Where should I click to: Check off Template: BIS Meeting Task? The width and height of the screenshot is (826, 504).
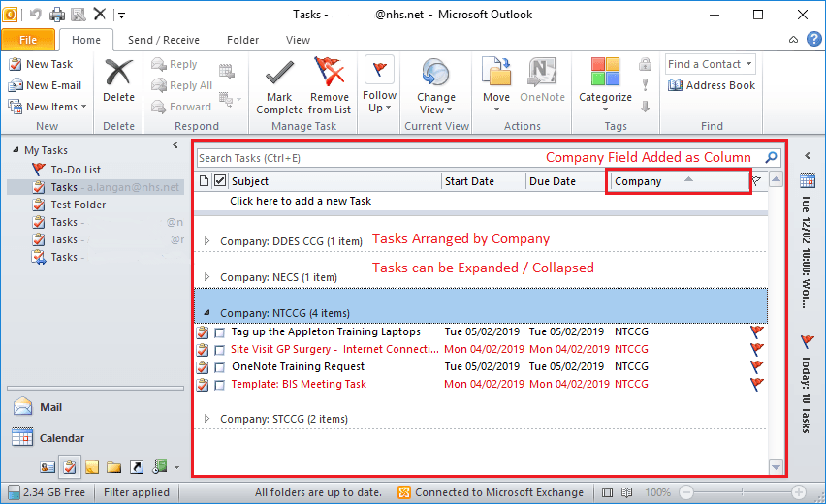point(220,385)
